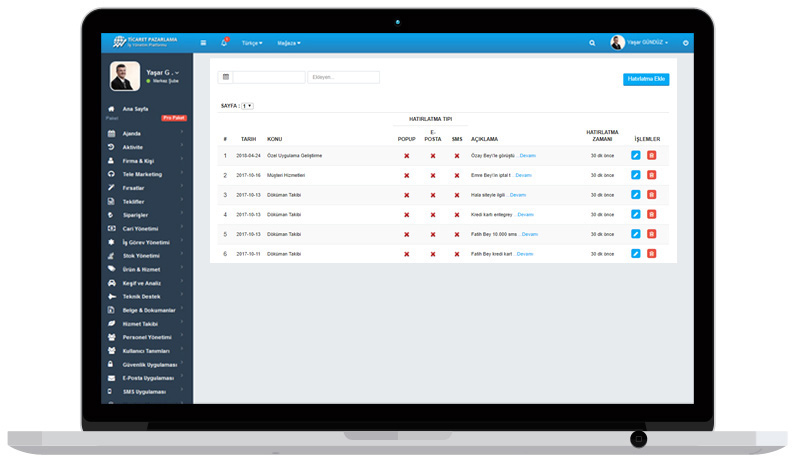Expand the Teklifler sidebar section
Screen dimensions: 800x463
(x=146, y=202)
